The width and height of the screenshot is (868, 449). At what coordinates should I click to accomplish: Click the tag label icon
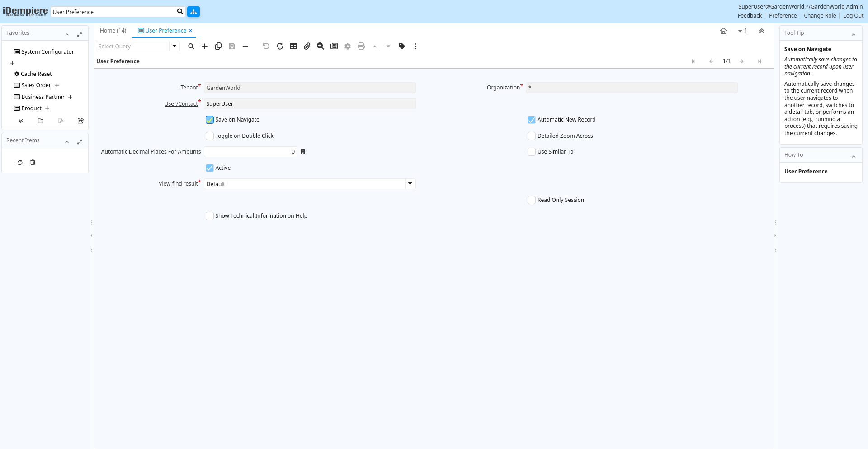tap(402, 46)
